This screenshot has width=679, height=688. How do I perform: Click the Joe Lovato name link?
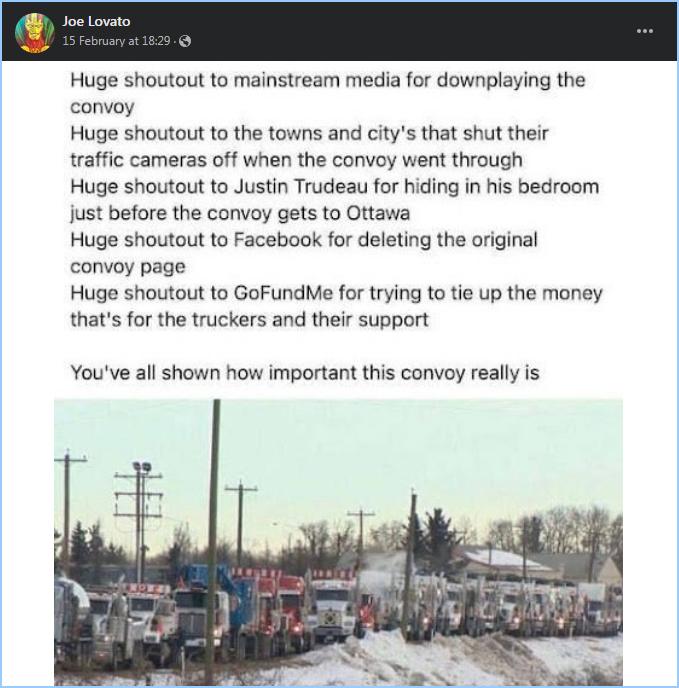[96, 22]
